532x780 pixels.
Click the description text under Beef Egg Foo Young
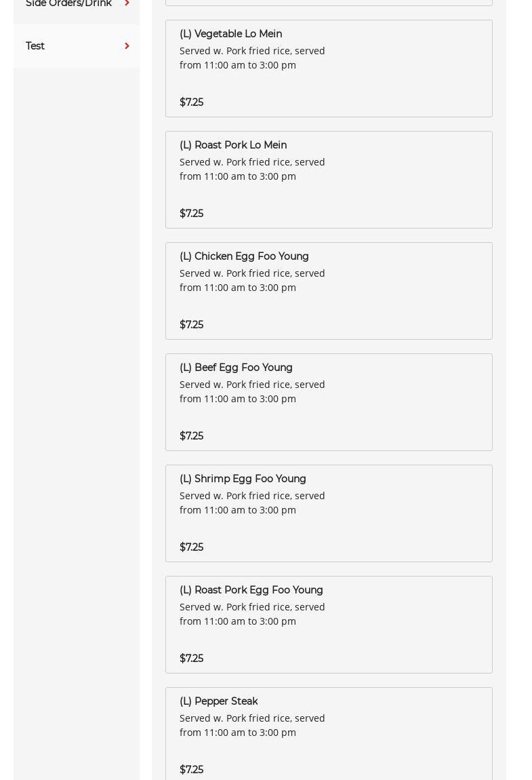[252, 391]
